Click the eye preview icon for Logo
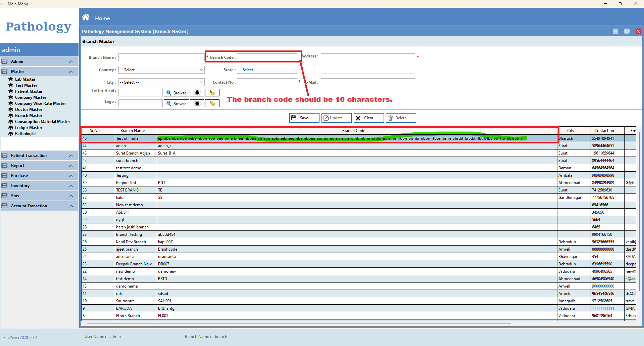The width and height of the screenshot is (644, 346). 197,103
